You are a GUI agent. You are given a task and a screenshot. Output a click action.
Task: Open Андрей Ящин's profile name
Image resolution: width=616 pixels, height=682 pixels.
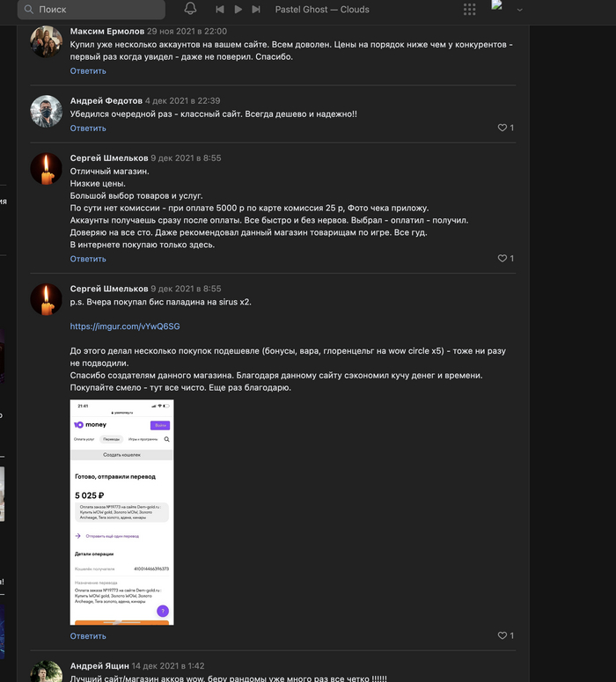tap(99, 666)
